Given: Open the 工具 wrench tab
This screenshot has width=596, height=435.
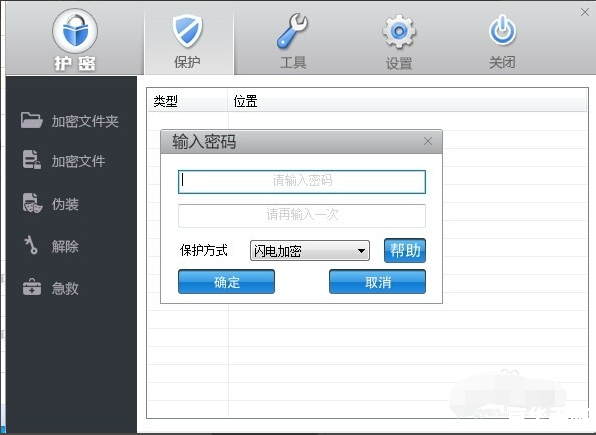Looking at the screenshot, I should click(x=293, y=41).
